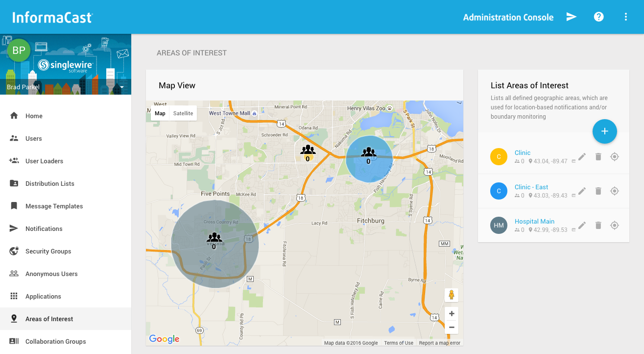Click the Administration Console title
The width and height of the screenshot is (644, 354).
[x=508, y=17]
